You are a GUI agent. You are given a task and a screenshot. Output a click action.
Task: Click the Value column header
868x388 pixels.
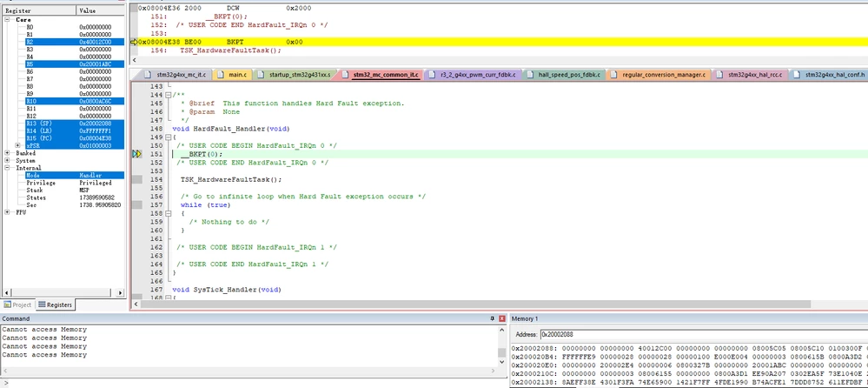click(x=101, y=10)
